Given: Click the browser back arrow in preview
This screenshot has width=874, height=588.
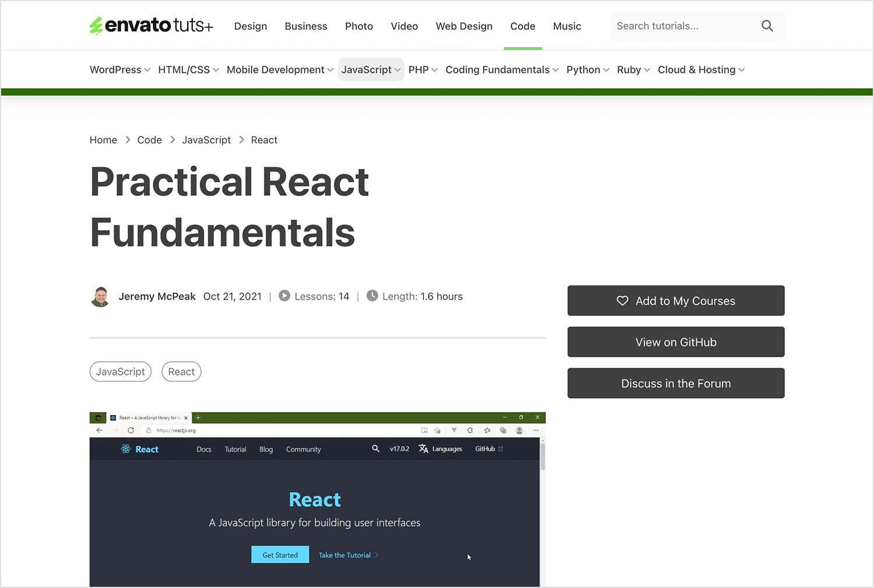Looking at the screenshot, I should pyautogui.click(x=100, y=430).
